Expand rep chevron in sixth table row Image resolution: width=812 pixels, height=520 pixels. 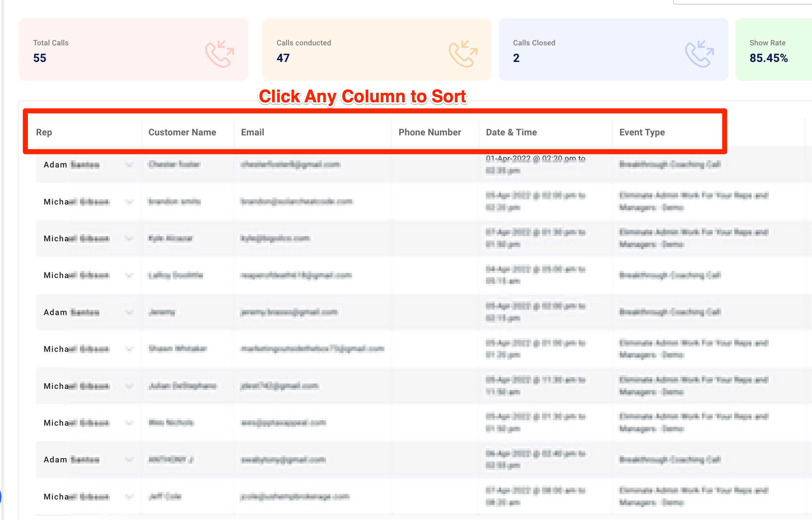[129, 349]
